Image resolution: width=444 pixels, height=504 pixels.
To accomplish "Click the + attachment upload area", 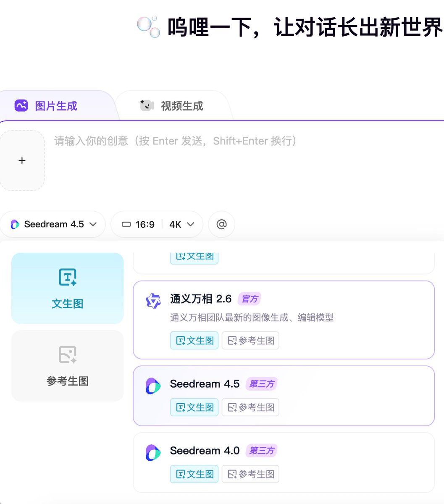I will pos(22,160).
